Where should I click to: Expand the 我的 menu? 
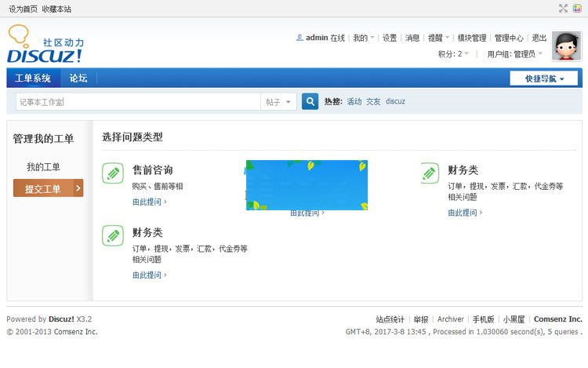tap(363, 38)
